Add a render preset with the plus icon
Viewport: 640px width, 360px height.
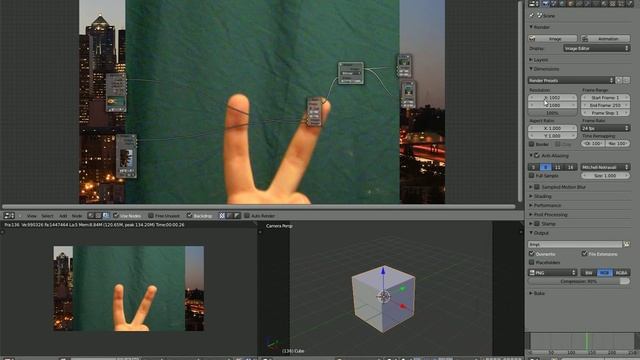pos(619,80)
